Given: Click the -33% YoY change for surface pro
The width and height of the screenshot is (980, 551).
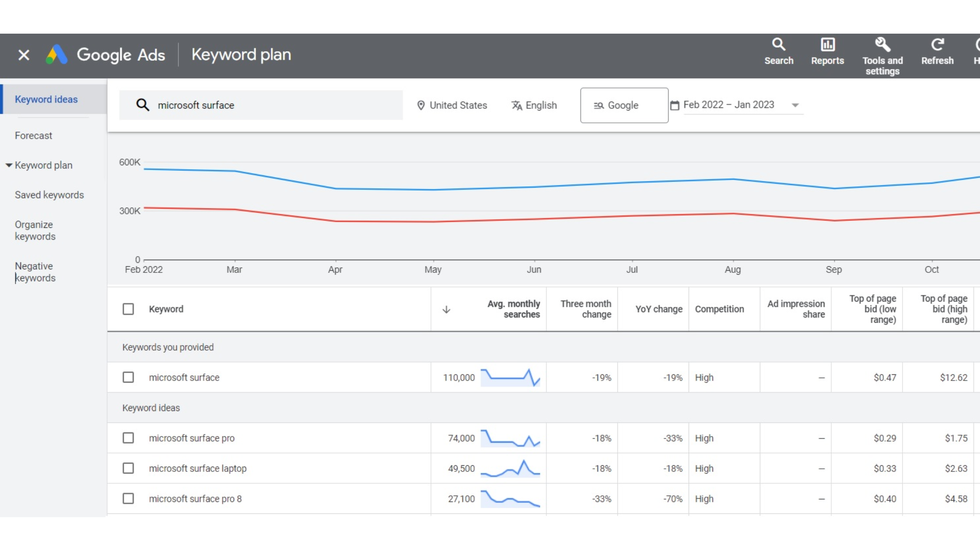Looking at the screenshot, I should click(673, 438).
